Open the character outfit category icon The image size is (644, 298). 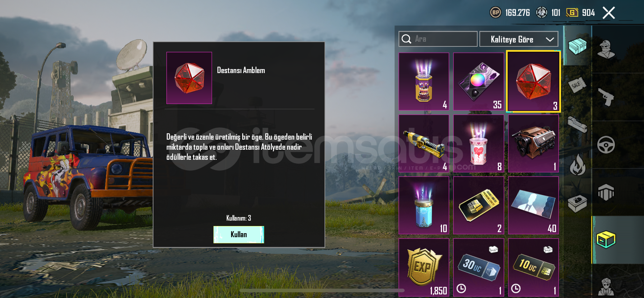click(x=606, y=49)
